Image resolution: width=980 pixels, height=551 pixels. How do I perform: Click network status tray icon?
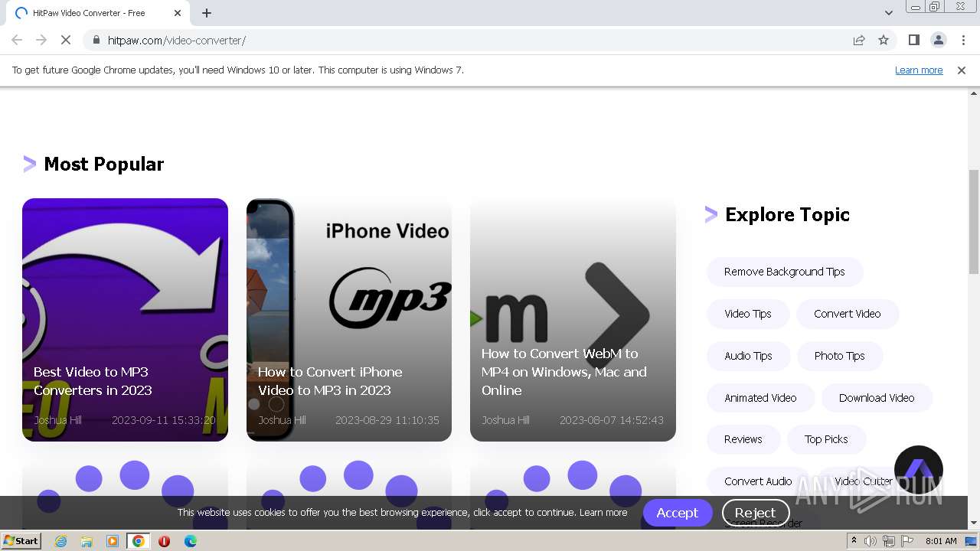click(x=888, y=541)
